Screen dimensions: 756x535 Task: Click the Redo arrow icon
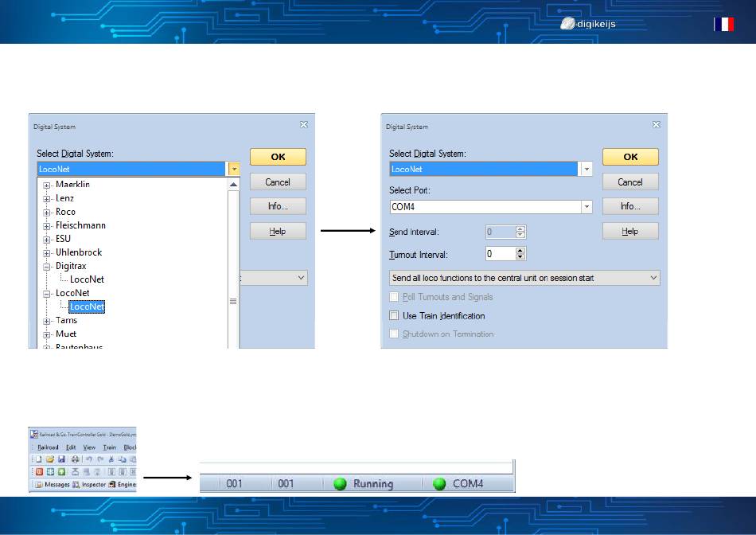[100, 459]
